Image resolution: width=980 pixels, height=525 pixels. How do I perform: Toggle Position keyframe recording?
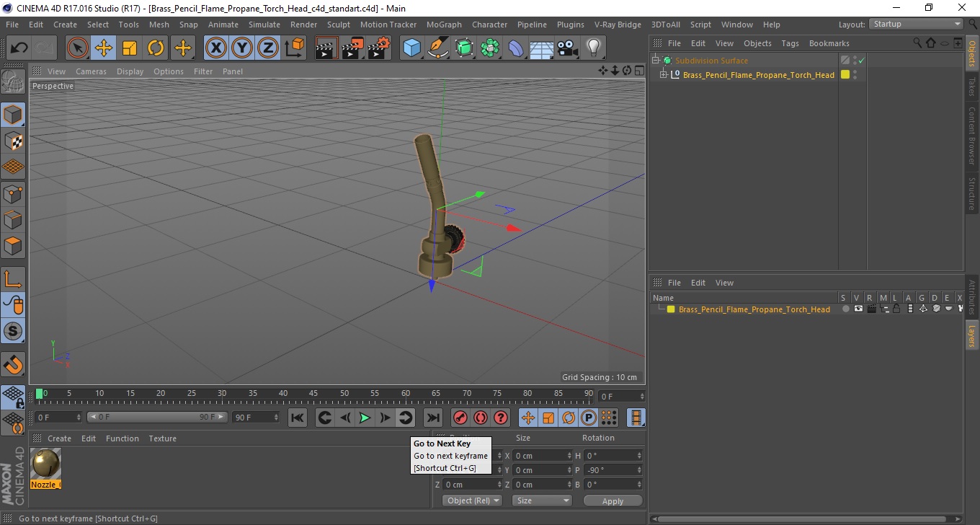coord(528,418)
